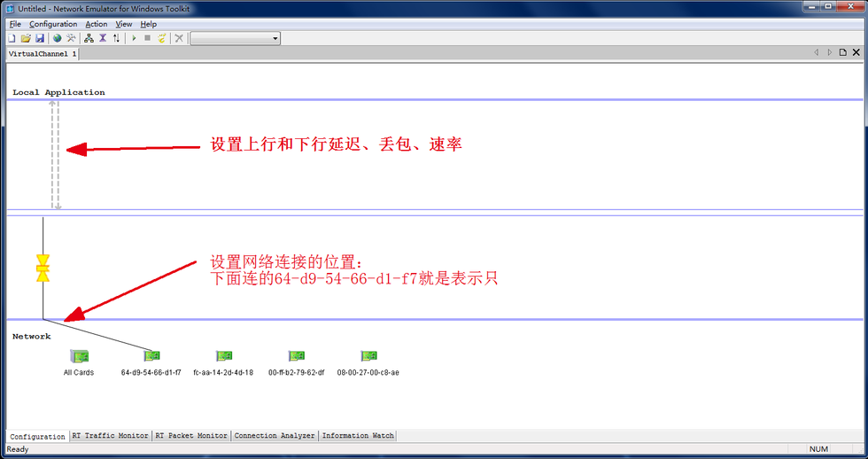
Task: Open the File menu
Action: (x=16, y=24)
